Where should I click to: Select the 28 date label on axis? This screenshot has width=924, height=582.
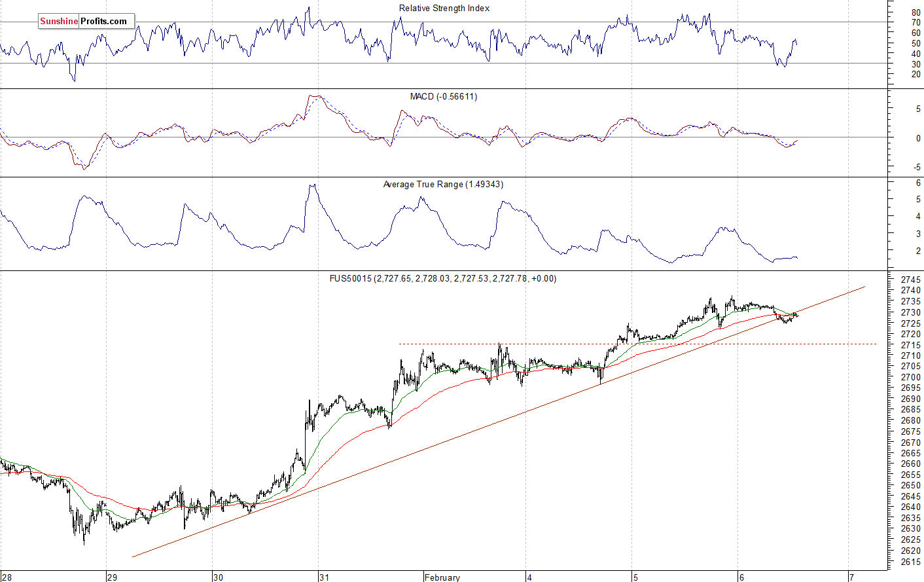click(7, 577)
